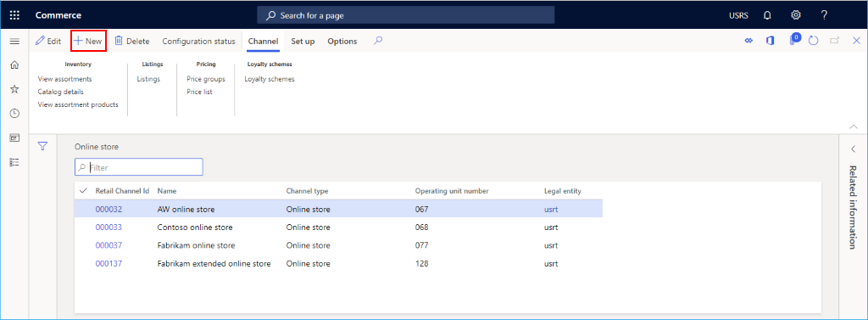The image size is (868, 320).
Task: Open Workspaces icon in sidebar
Action: [x=15, y=138]
